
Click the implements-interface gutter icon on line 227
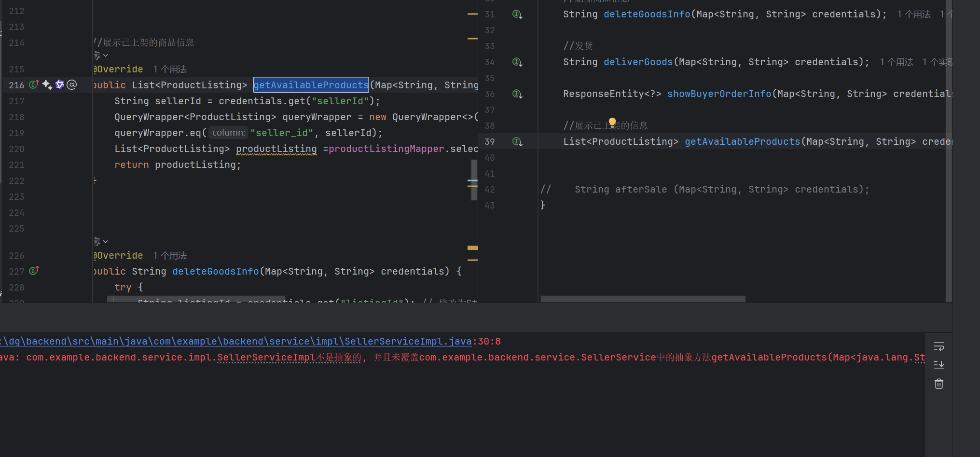pos(34,271)
